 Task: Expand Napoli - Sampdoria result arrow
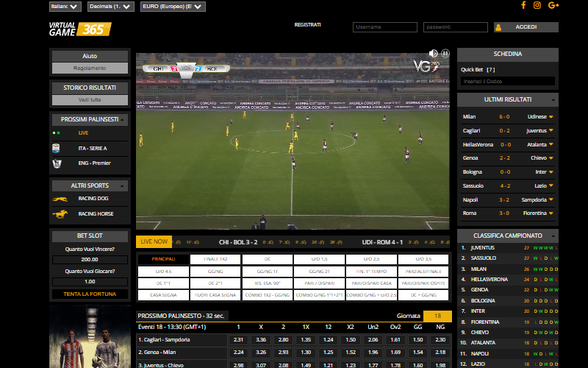(551, 199)
